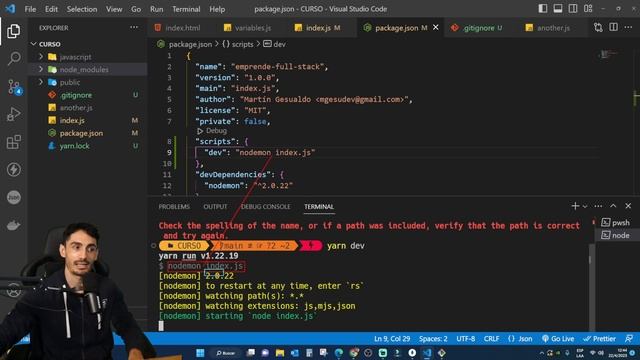The height and width of the screenshot is (360, 640).
Task: Start Go Live server
Action: [558, 339]
